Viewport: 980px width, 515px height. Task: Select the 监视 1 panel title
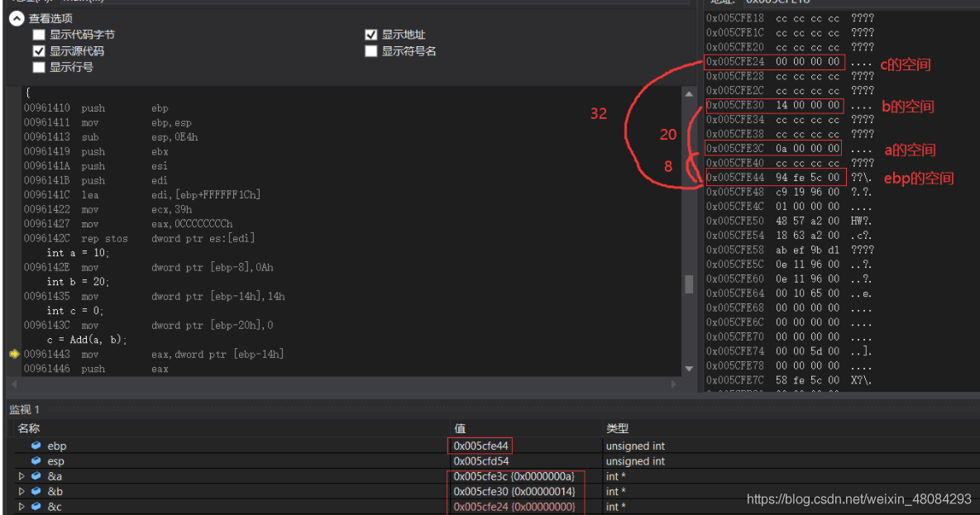click(x=24, y=409)
